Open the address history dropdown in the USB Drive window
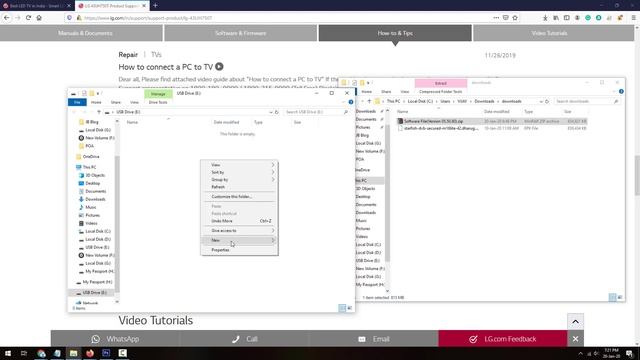The width and height of the screenshot is (640, 360). point(271,112)
